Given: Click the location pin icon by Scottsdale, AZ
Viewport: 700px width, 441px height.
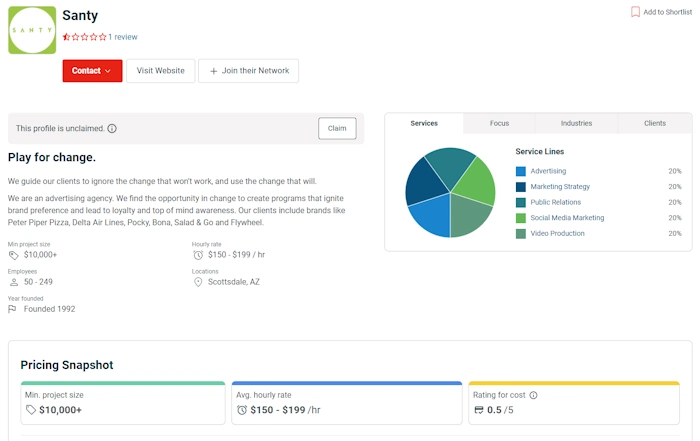Looking at the screenshot, I should (198, 282).
